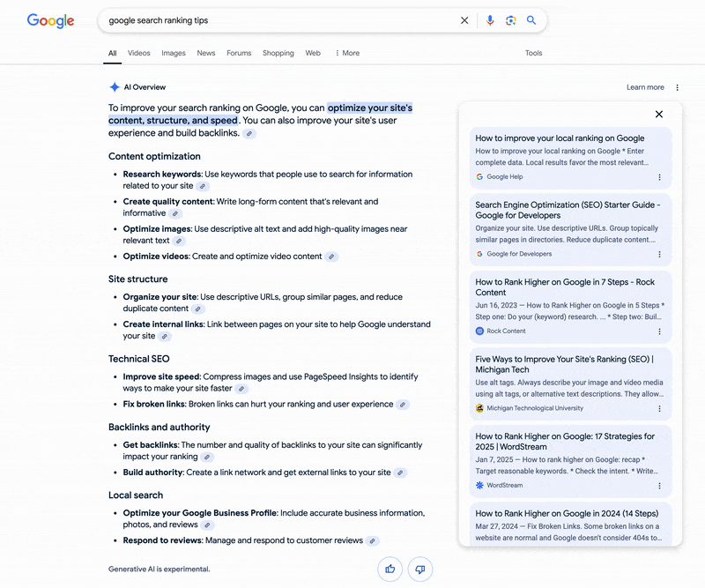Screen dimensions: 705x588
Task: Open source link for Optimize images
Action: pos(179,242)
